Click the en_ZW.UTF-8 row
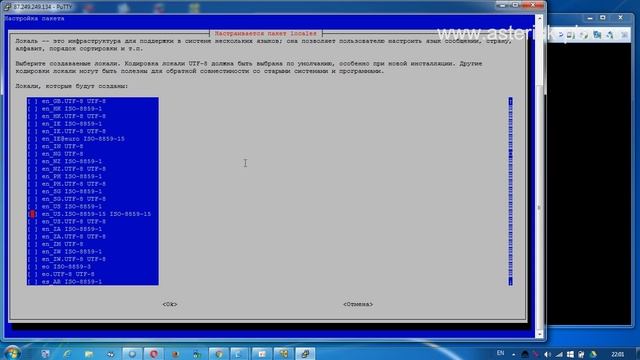 93,259
